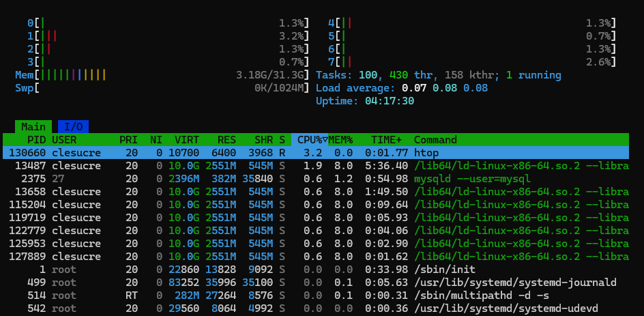Screen dimensions: 644x316
Task: Click the CPU 6 usage meter
Action: 472,49
